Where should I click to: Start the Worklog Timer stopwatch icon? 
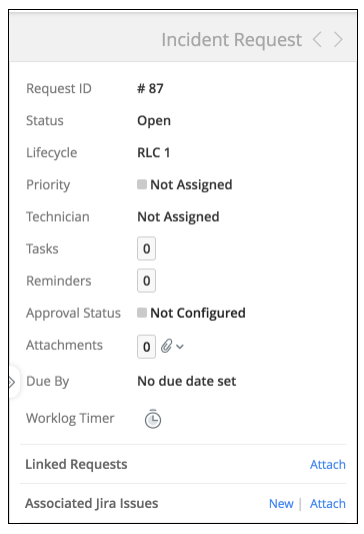click(153, 419)
